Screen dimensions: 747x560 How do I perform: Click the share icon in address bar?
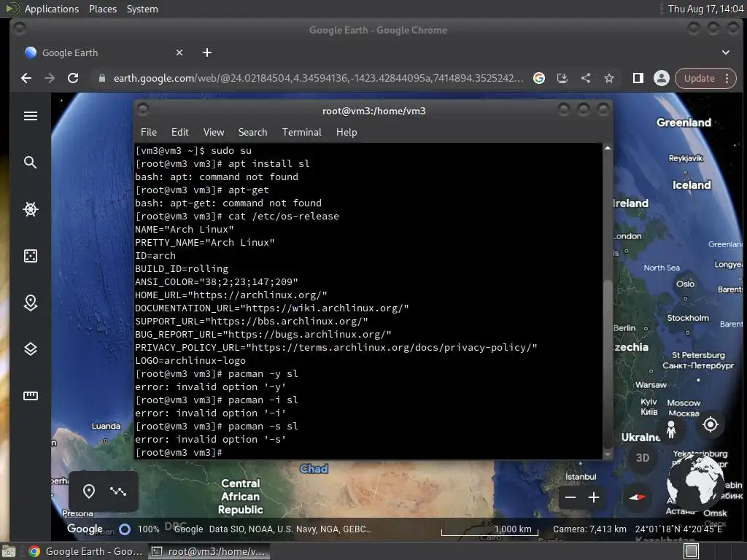click(x=586, y=78)
